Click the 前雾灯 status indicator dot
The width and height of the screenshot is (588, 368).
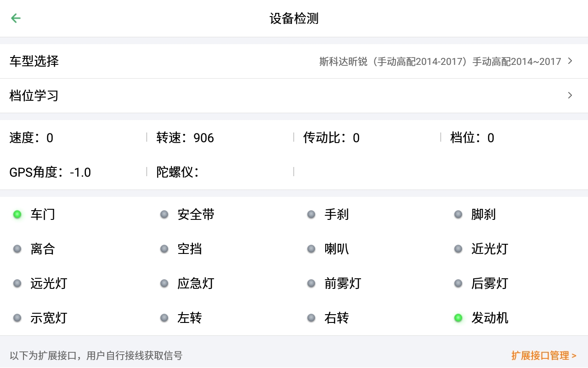coord(311,283)
